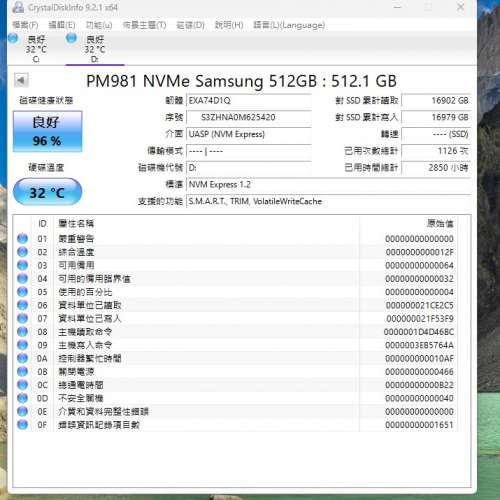Select the C: drive tab

click(x=36, y=49)
